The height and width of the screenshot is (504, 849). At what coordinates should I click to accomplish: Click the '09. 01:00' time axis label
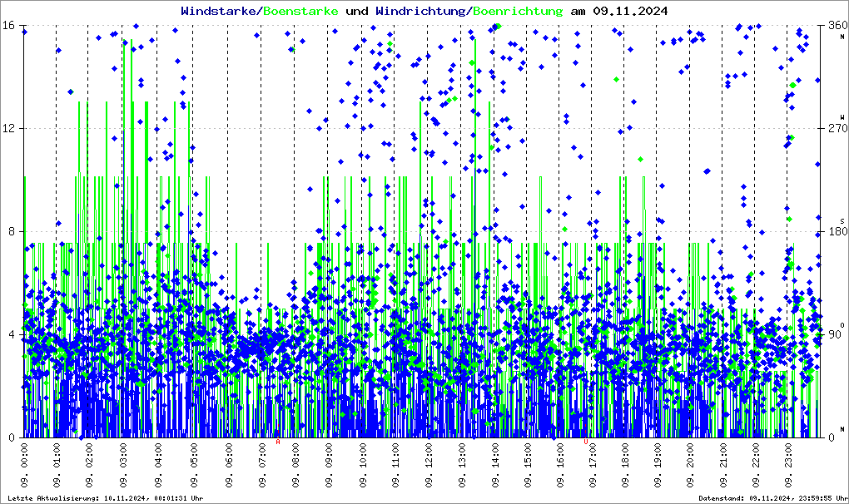[57, 466]
